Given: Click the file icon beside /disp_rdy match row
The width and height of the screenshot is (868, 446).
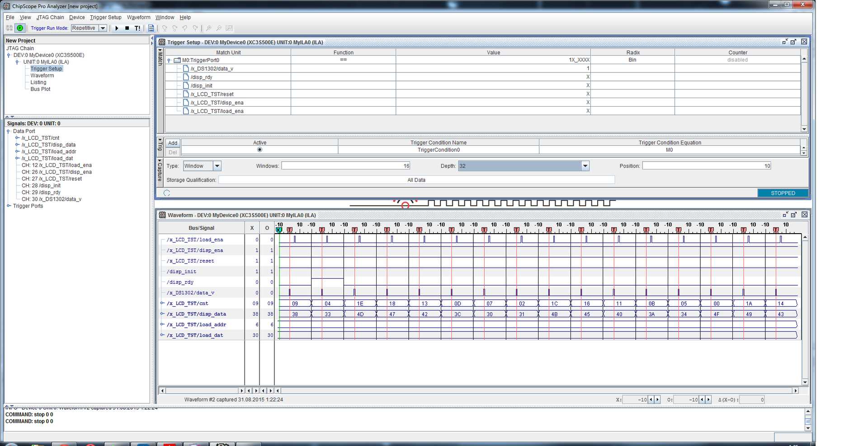Looking at the screenshot, I should [x=186, y=77].
